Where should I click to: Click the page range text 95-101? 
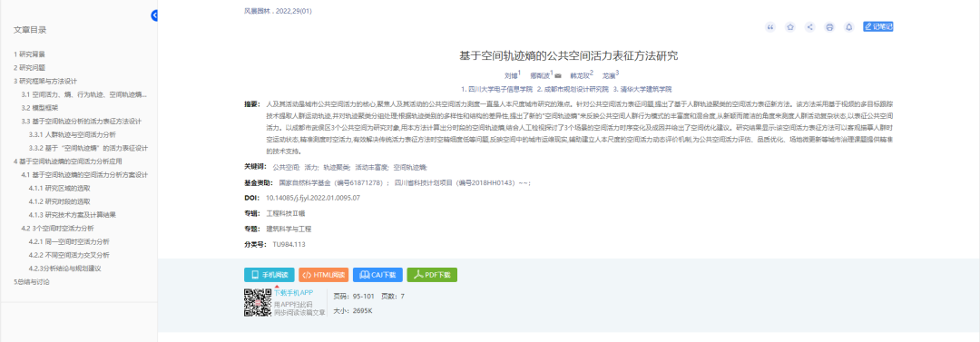(x=363, y=297)
